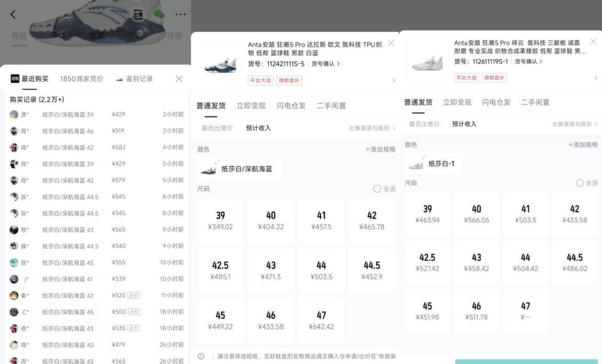
Task: Choose size 39 at ¥349.02
Action: tap(220, 220)
